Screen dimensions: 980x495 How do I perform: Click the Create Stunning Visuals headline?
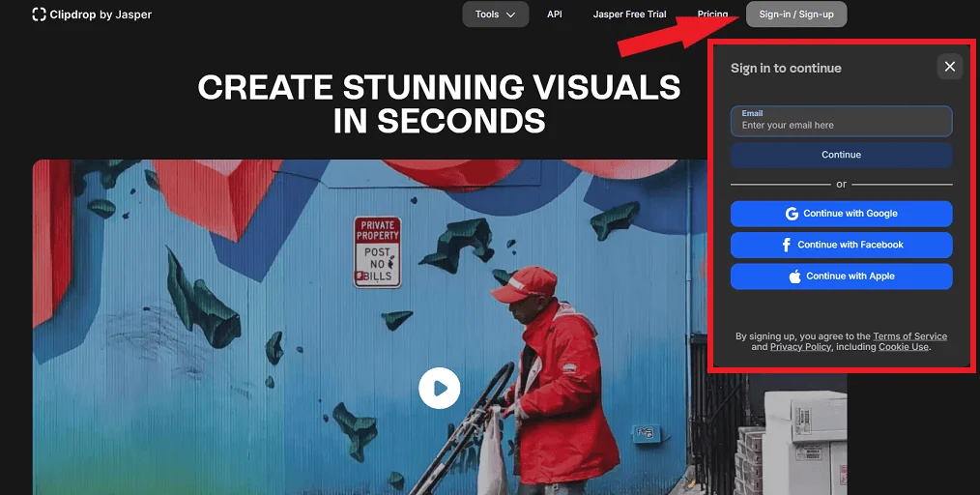[440, 103]
